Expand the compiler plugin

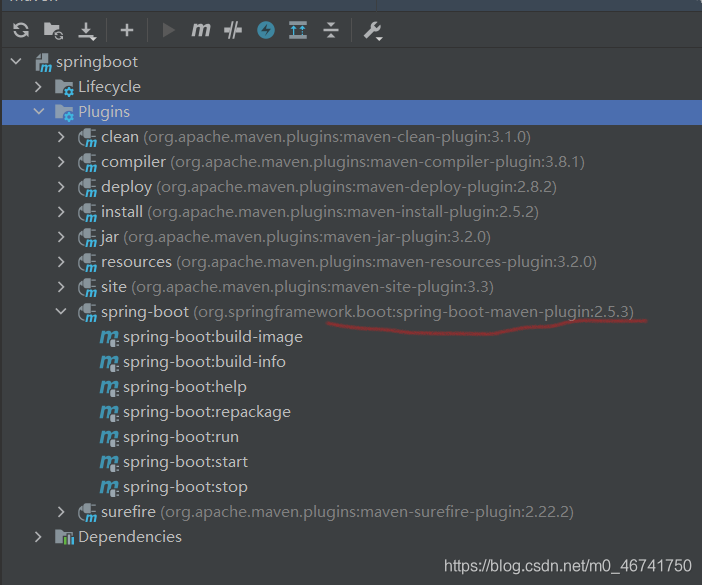point(61,162)
